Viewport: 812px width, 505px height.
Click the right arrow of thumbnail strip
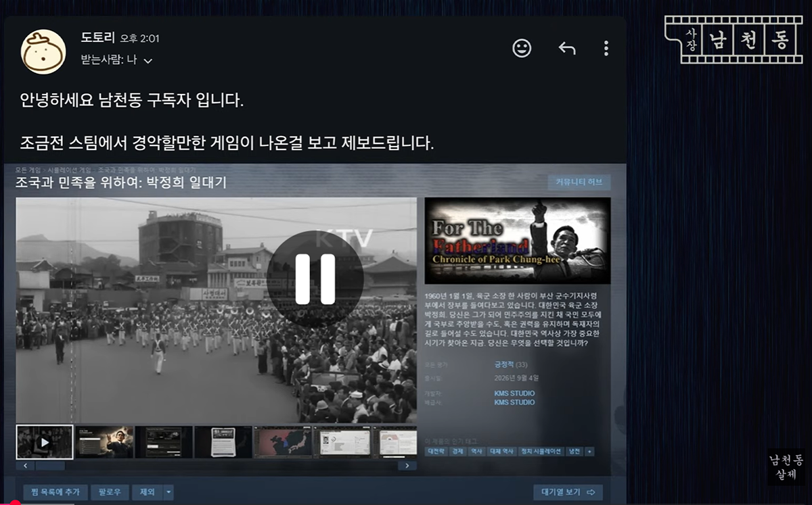point(407,466)
